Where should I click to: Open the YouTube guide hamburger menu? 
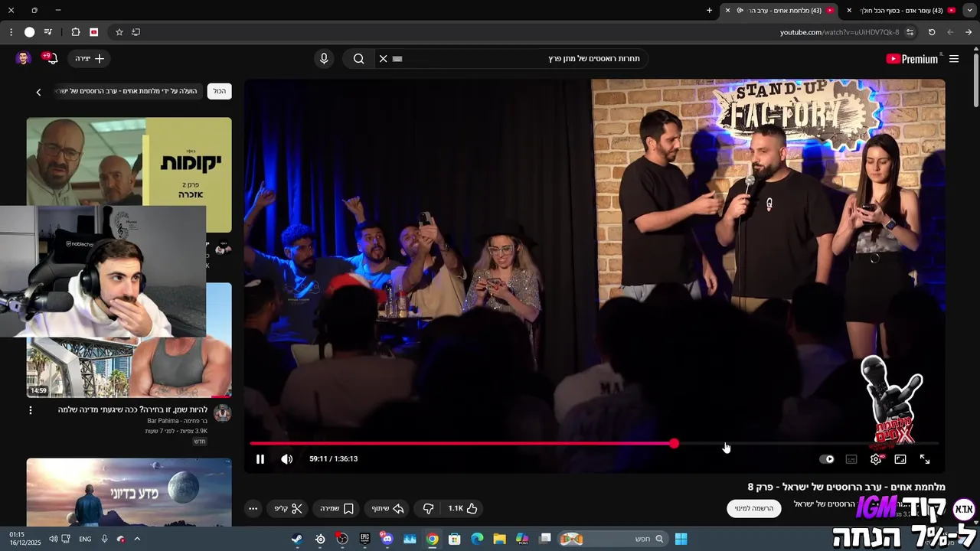[x=954, y=59]
